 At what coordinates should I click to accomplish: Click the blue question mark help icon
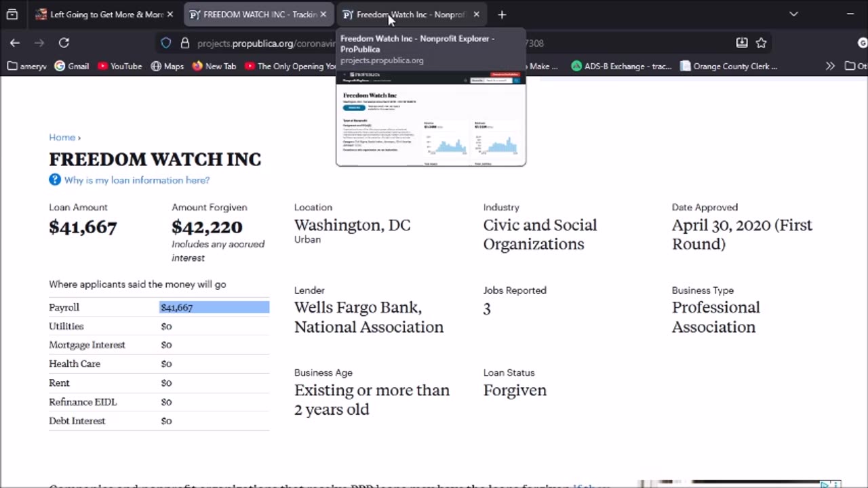pos(55,180)
